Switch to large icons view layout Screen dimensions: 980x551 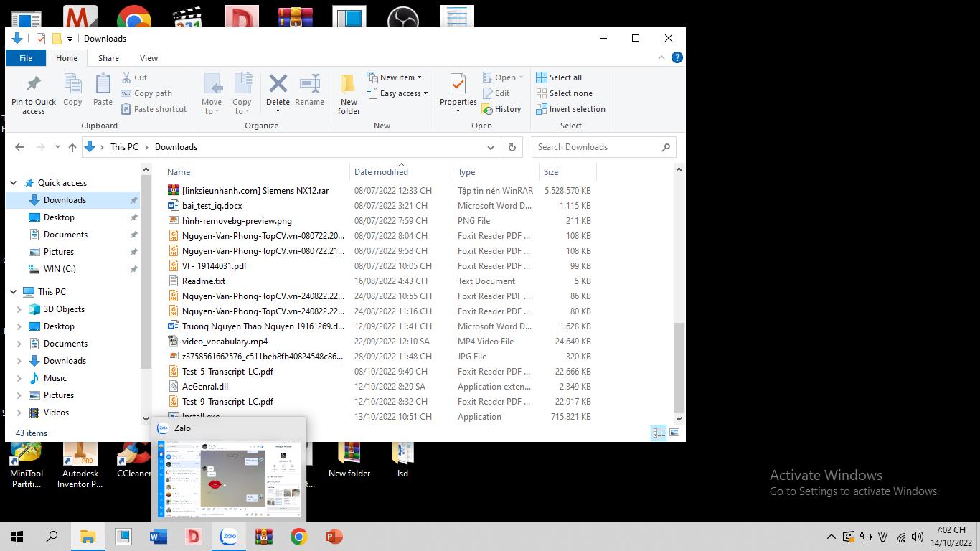(x=674, y=433)
